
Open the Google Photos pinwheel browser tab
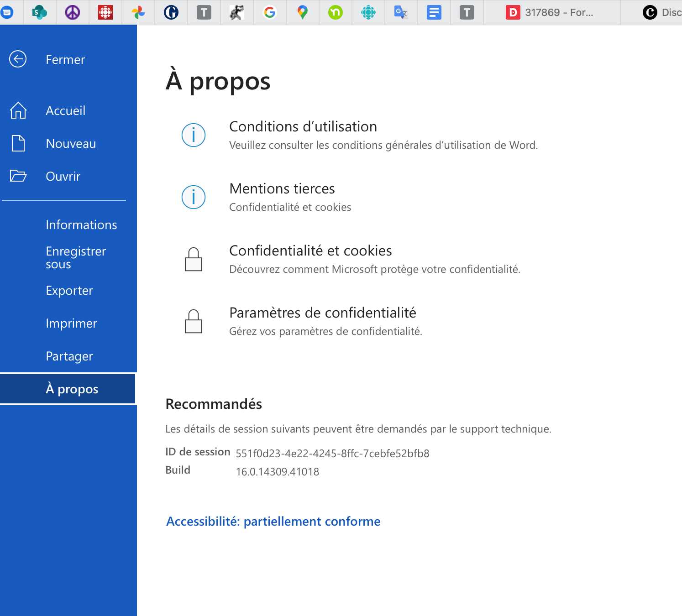(138, 12)
